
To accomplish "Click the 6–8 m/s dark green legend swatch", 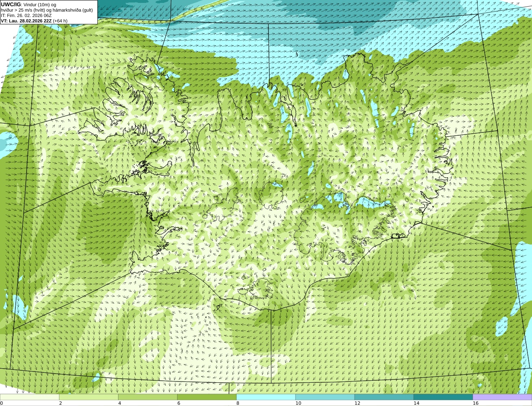I will 207,397.
